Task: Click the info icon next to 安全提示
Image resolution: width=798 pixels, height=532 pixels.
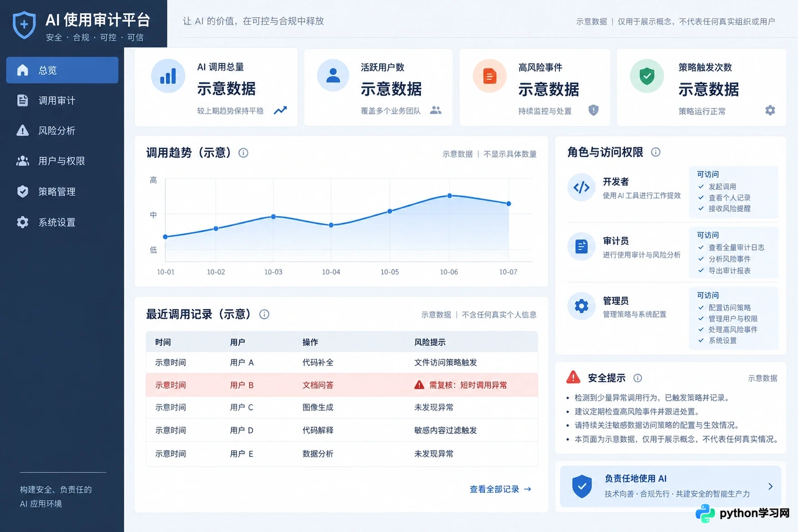Action: 638,378
